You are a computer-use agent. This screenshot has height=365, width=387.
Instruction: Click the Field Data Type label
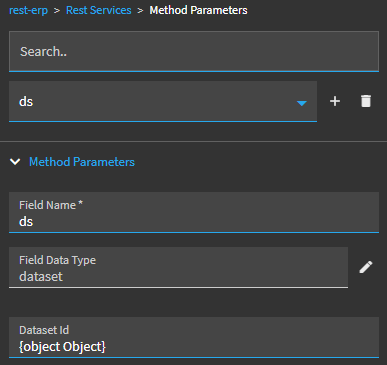[57, 260]
